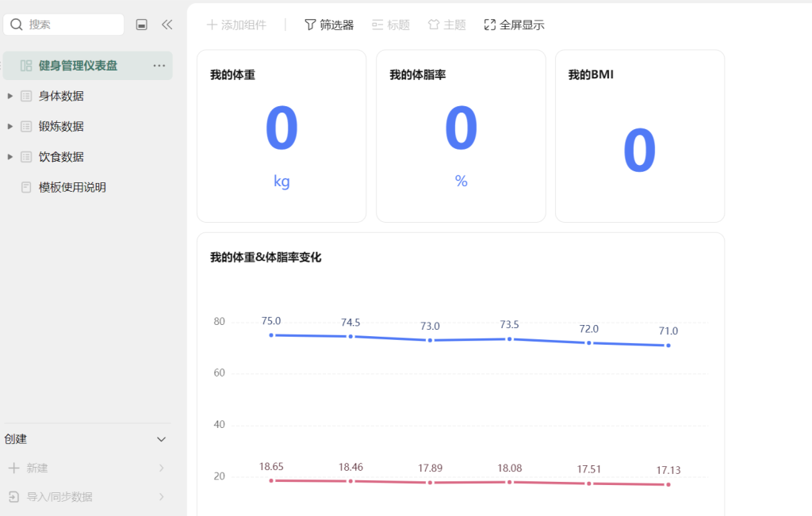Click the 我的体重&体脂率变化 chart title
Image resolution: width=812 pixels, height=516 pixels.
tap(266, 258)
